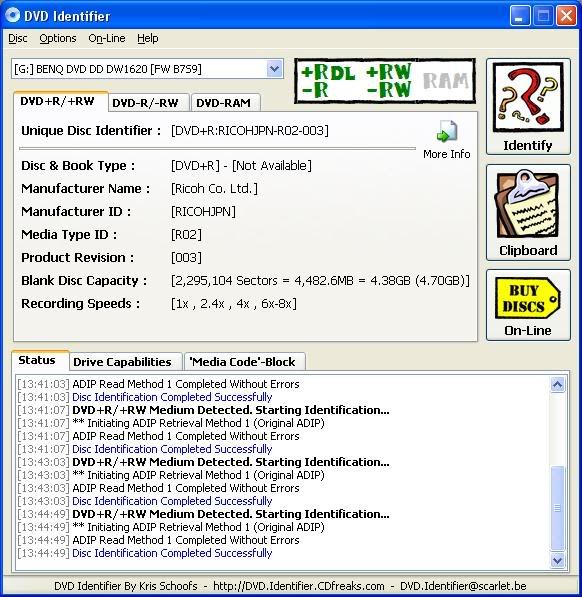Click the Identify button label

click(x=528, y=145)
